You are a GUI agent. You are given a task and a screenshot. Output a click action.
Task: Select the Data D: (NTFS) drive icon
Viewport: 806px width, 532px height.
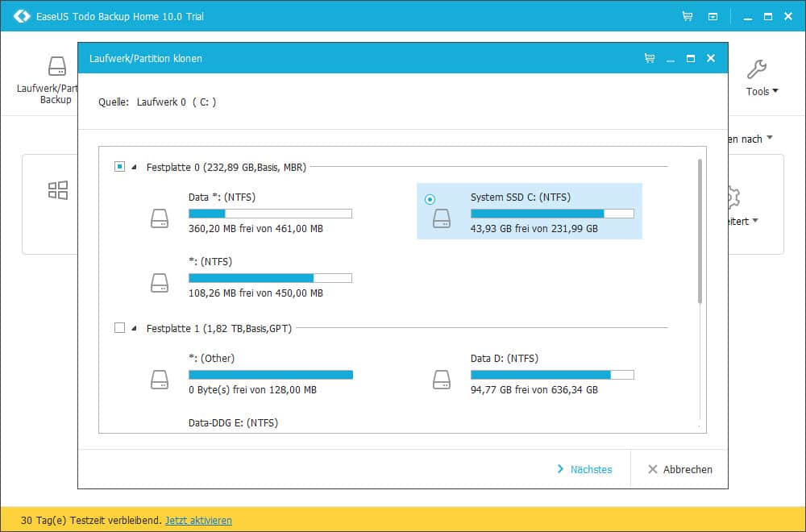(442, 380)
